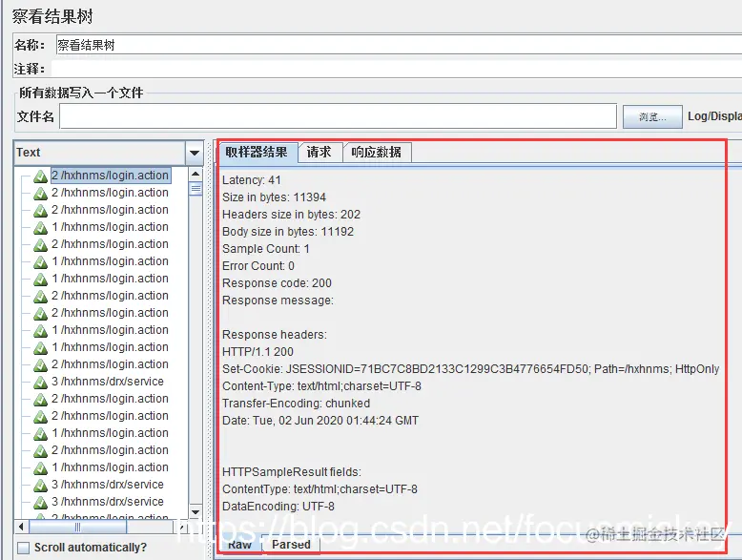Screen dimensions: 742x560
Task: Click the Response headers: line
Action: pos(275,335)
